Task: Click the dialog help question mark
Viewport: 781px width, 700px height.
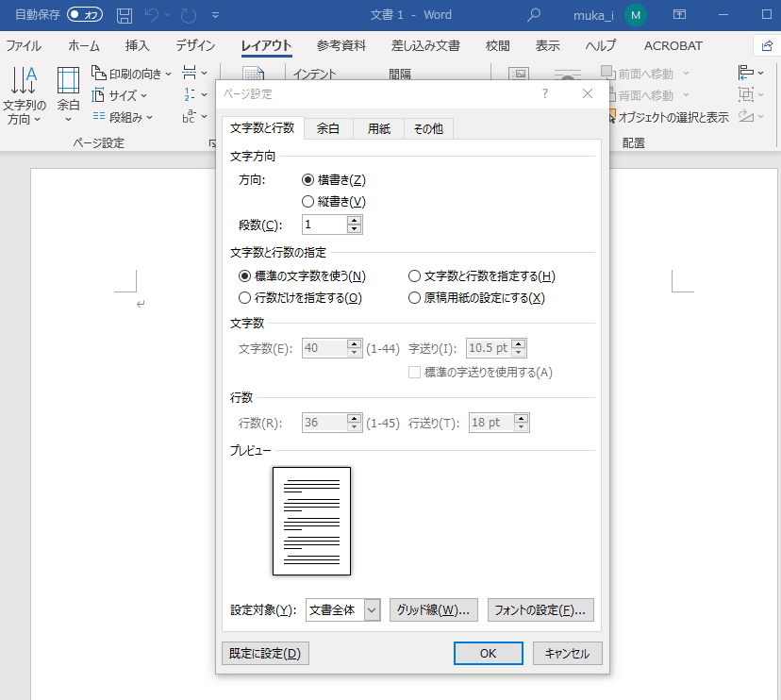Action: pyautogui.click(x=545, y=93)
